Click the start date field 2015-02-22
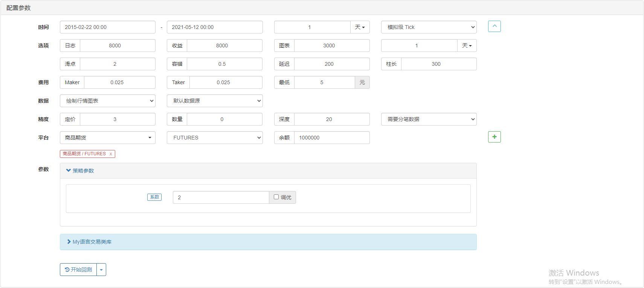 coord(107,27)
